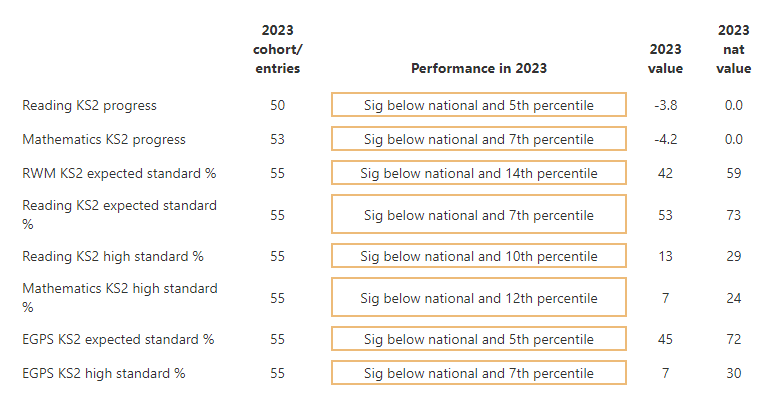Click the national value 59 cell
This screenshot has height=396, width=764.
click(734, 173)
